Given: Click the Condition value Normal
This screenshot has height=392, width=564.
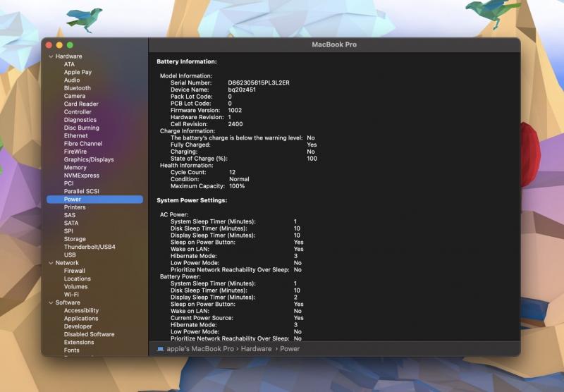Looking at the screenshot, I should click(239, 179).
